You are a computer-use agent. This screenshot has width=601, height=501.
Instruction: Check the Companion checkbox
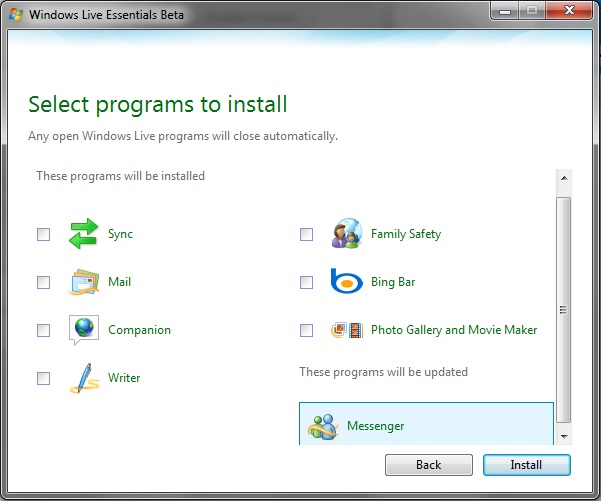pyautogui.click(x=43, y=330)
